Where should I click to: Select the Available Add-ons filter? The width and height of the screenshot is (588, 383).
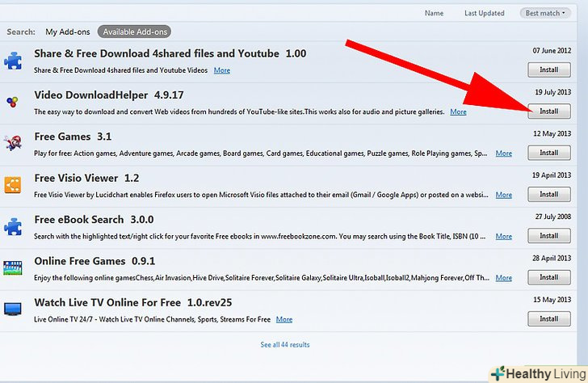click(135, 32)
